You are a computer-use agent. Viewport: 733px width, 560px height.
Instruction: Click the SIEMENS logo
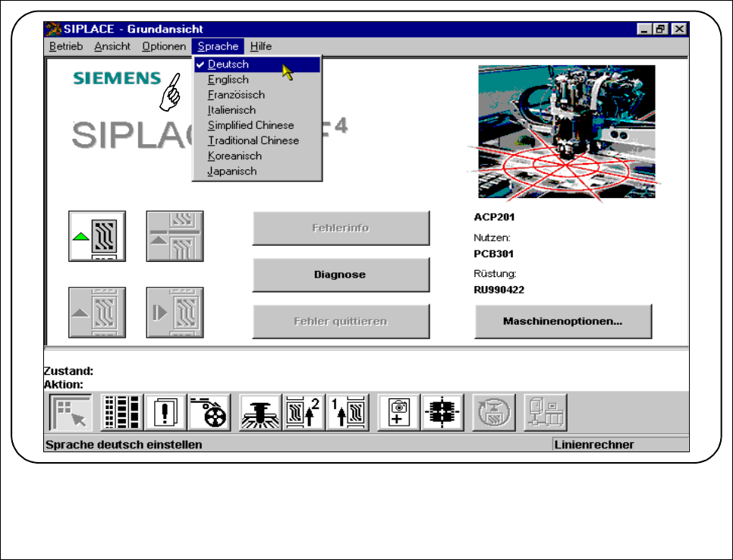(x=117, y=78)
